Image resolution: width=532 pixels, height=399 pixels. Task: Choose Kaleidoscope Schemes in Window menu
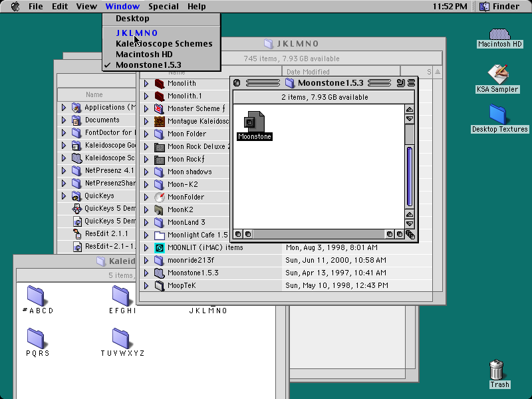(x=162, y=44)
